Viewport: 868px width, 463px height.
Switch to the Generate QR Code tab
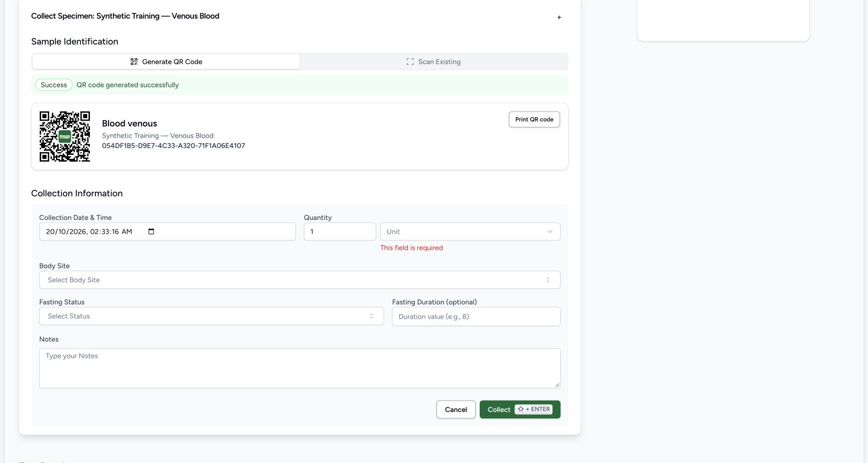[x=166, y=62]
